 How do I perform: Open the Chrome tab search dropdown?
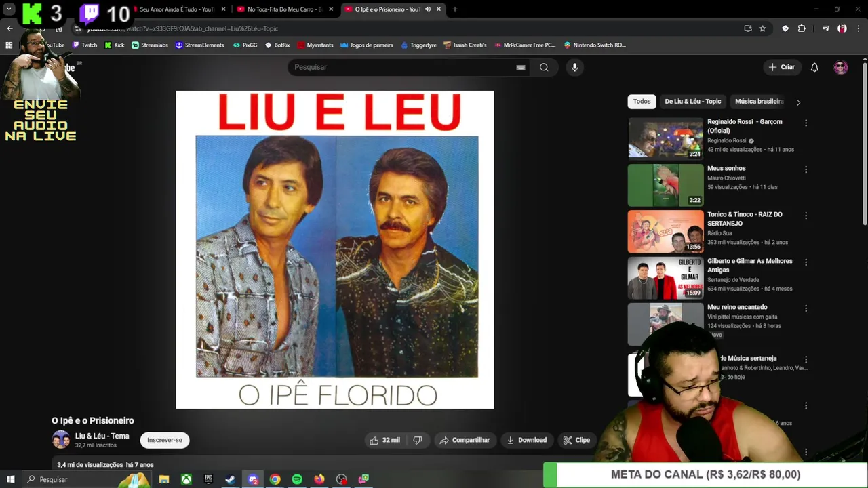(x=9, y=9)
